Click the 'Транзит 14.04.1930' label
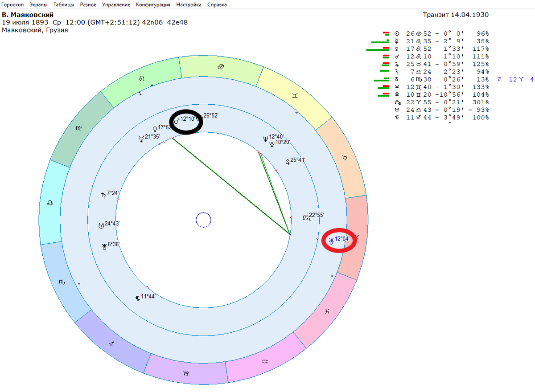The image size is (535, 392). coord(456,15)
